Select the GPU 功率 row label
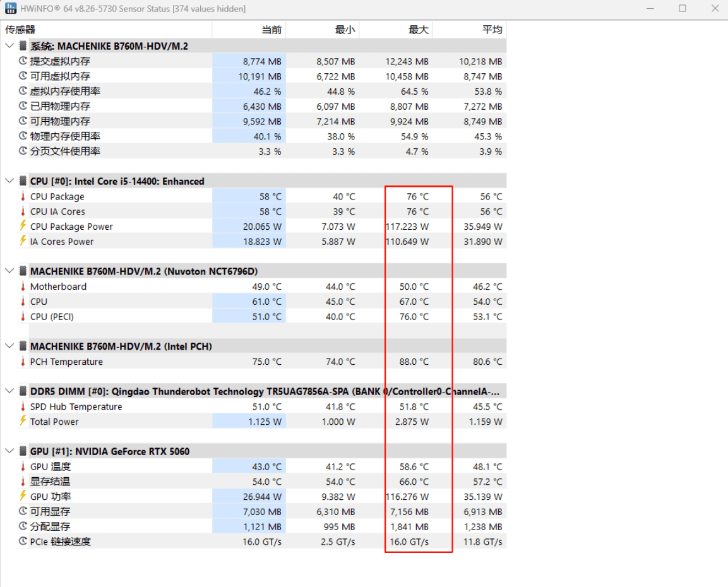The height and width of the screenshot is (587, 728). pos(51,497)
